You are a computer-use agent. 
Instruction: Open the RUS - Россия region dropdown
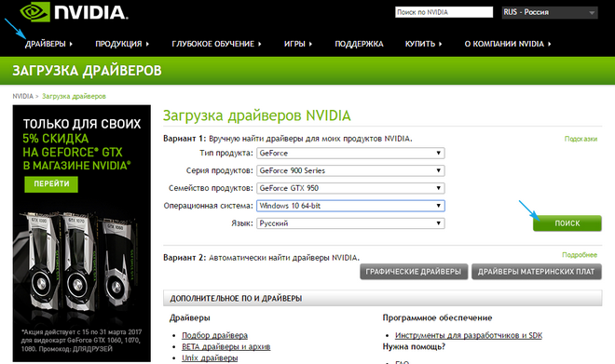[x=550, y=12]
